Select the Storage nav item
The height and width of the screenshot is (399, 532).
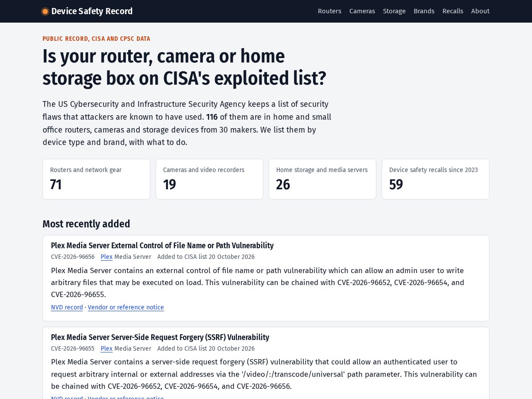click(x=394, y=11)
